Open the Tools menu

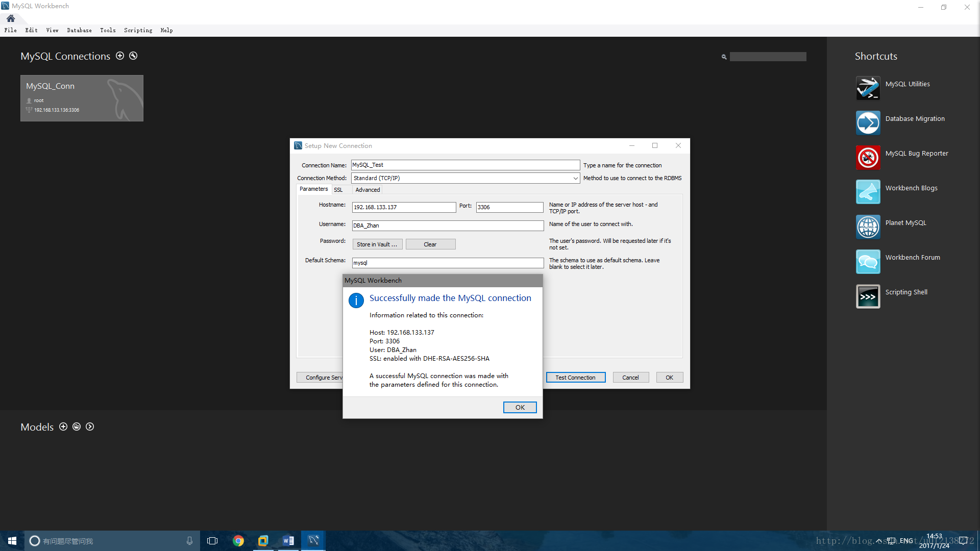108,30
